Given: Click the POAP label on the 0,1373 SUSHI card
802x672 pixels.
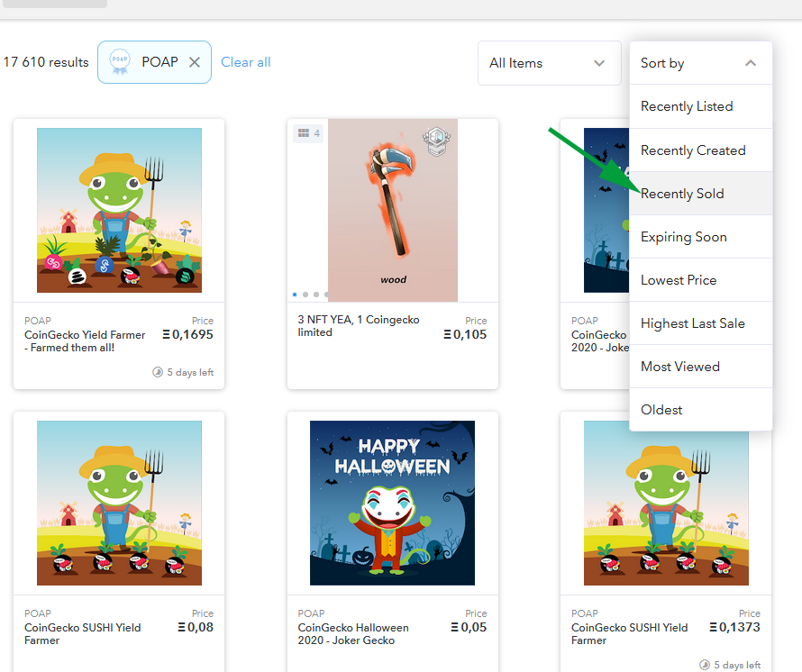Looking at the screenshot, I should point(585,613).
